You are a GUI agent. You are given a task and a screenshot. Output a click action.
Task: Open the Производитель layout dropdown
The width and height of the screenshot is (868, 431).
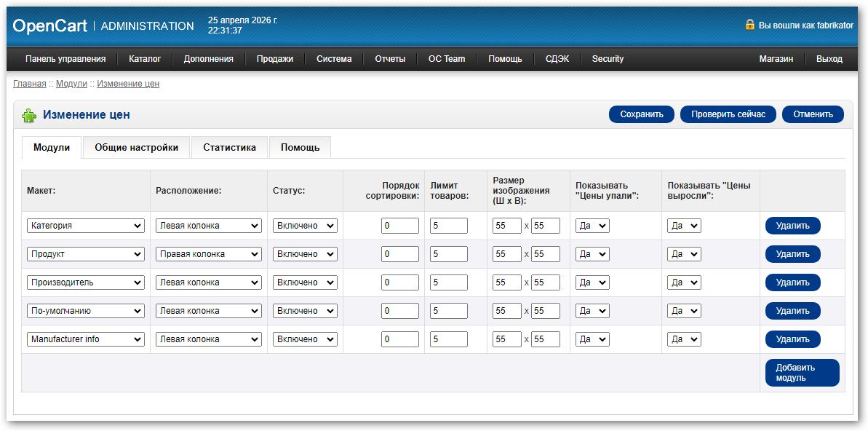(x=86, y=282)
